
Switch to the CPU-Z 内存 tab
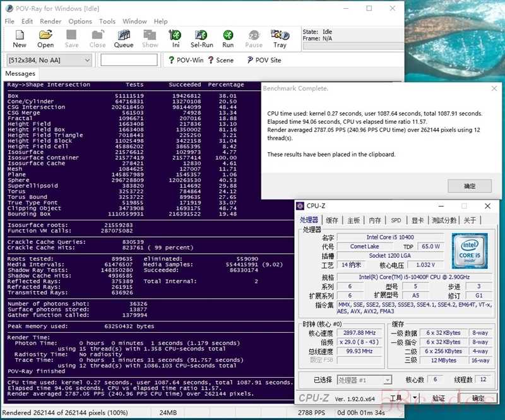(375, 220)
